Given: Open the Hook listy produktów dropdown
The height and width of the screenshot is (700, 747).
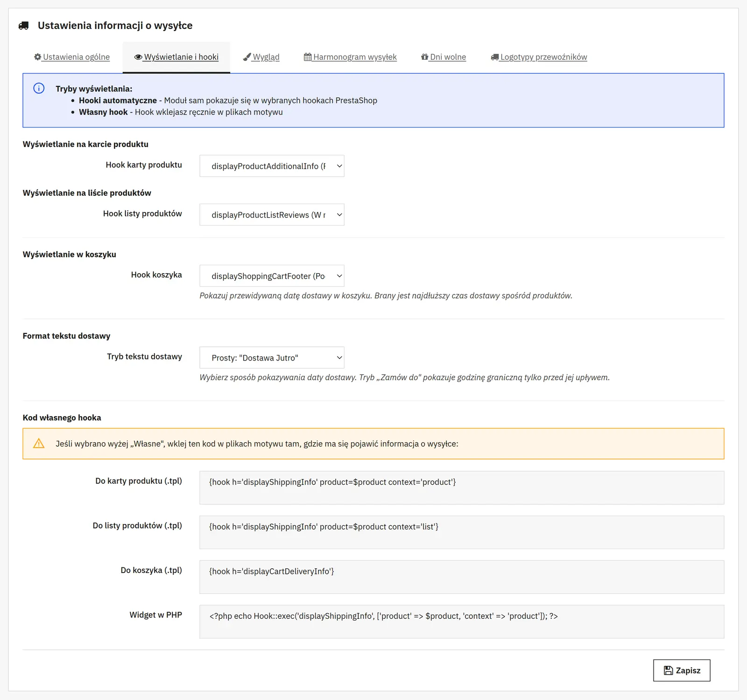Looking at the screenshot, I should pyautogui.click(x=272, y=215).
